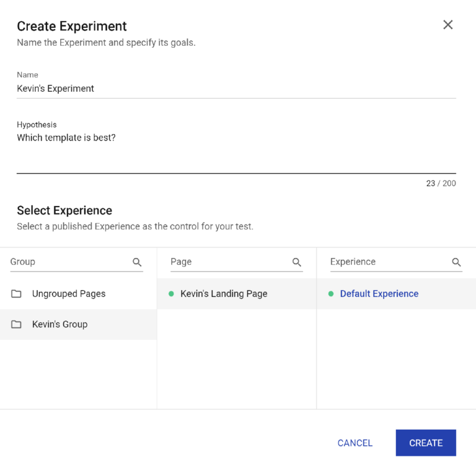Click the CREATE button

(426, 443)
